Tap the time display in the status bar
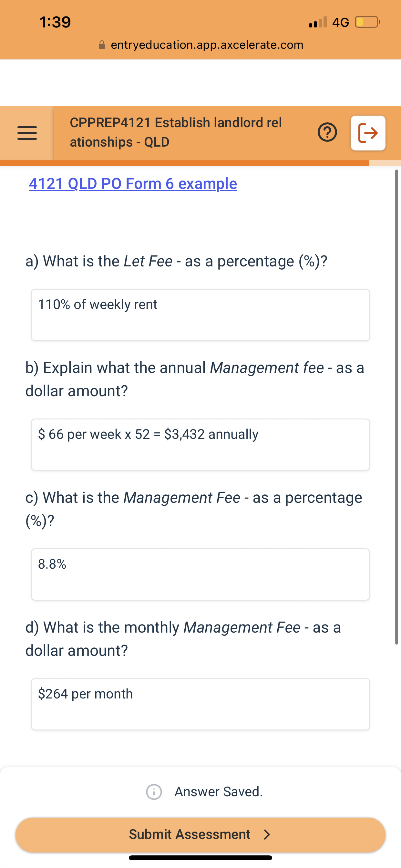This screenshot has width=401, height=868. (55, 22)
